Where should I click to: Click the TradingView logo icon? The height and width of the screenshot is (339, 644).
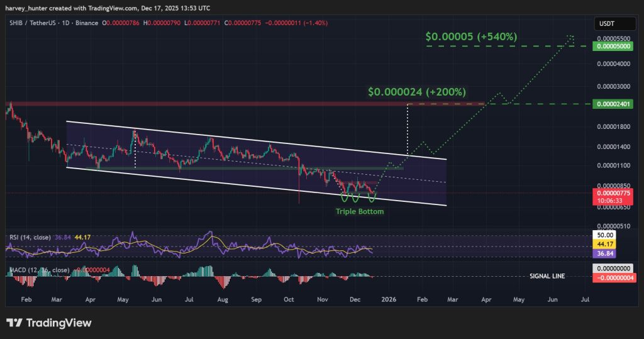[x=15, y=323]
